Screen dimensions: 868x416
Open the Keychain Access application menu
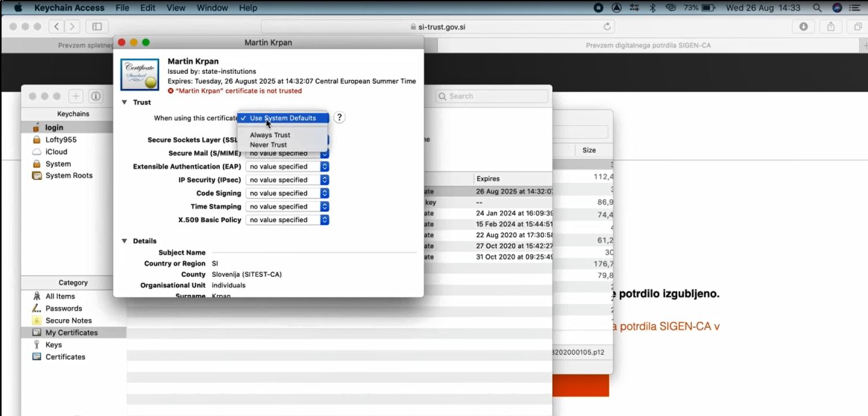pyautogui.click(x=69, y=8)
